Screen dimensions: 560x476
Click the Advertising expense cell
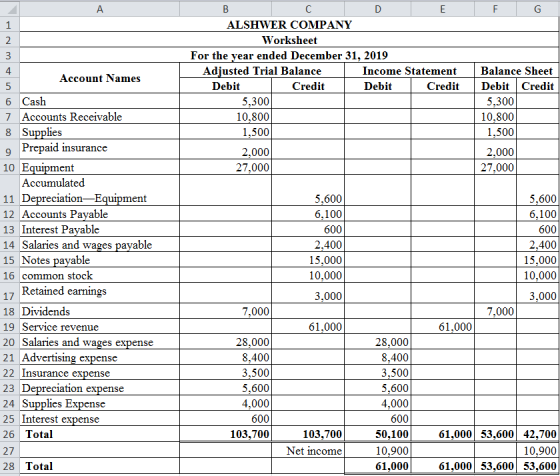tap(100, 357)
